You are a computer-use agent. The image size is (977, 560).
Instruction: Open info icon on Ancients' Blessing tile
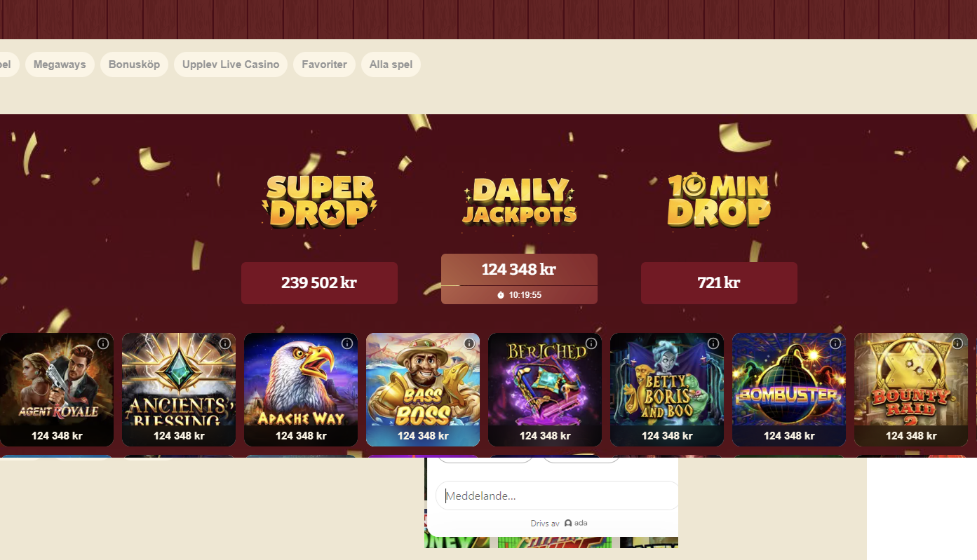225,343
